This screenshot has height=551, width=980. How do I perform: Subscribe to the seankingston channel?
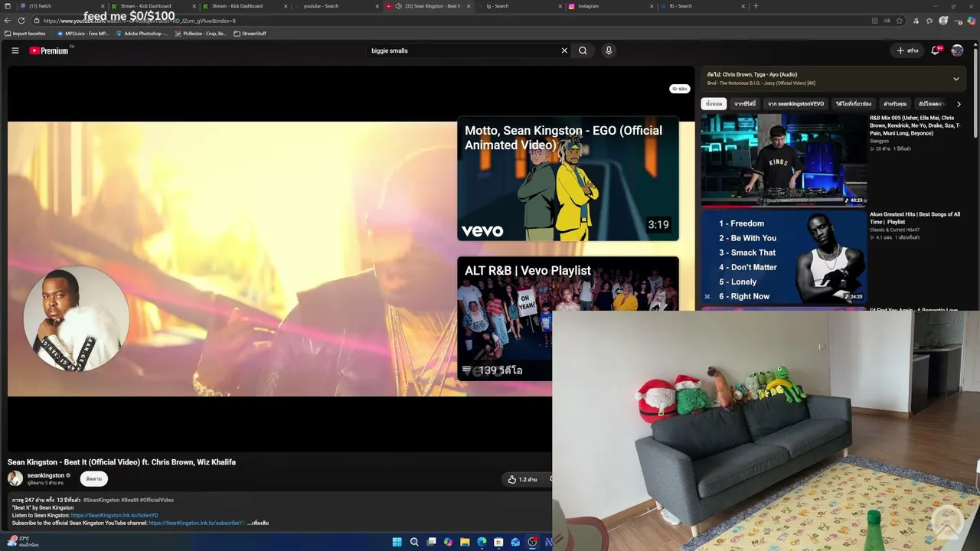point(94,479)
